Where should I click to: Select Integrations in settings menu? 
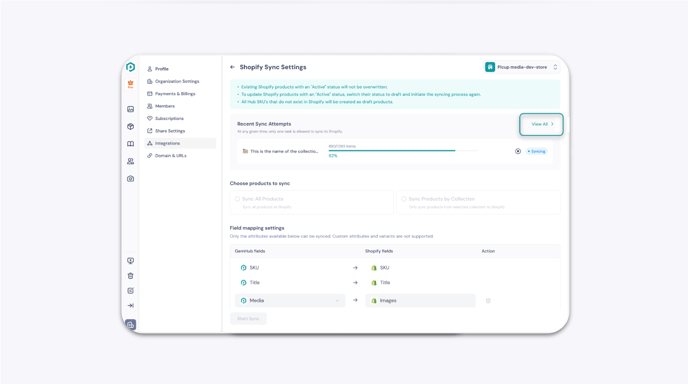pyautogui.click(x=180, y=143)
